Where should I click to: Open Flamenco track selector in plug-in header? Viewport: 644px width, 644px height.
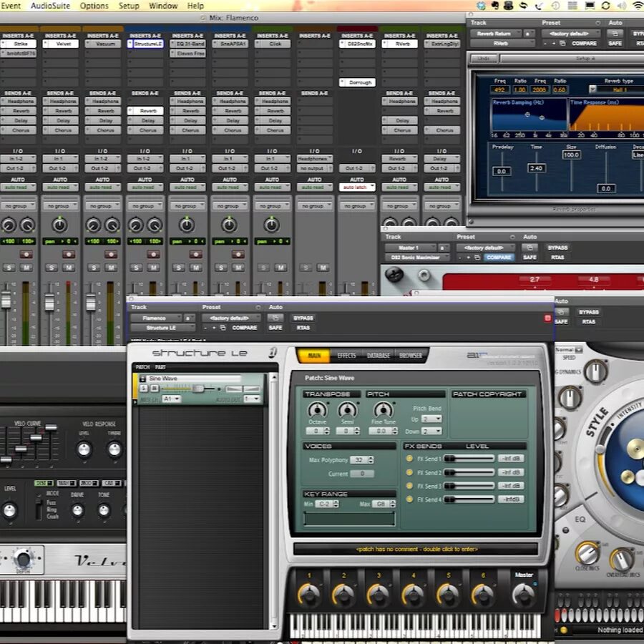(x=156, y=318)
